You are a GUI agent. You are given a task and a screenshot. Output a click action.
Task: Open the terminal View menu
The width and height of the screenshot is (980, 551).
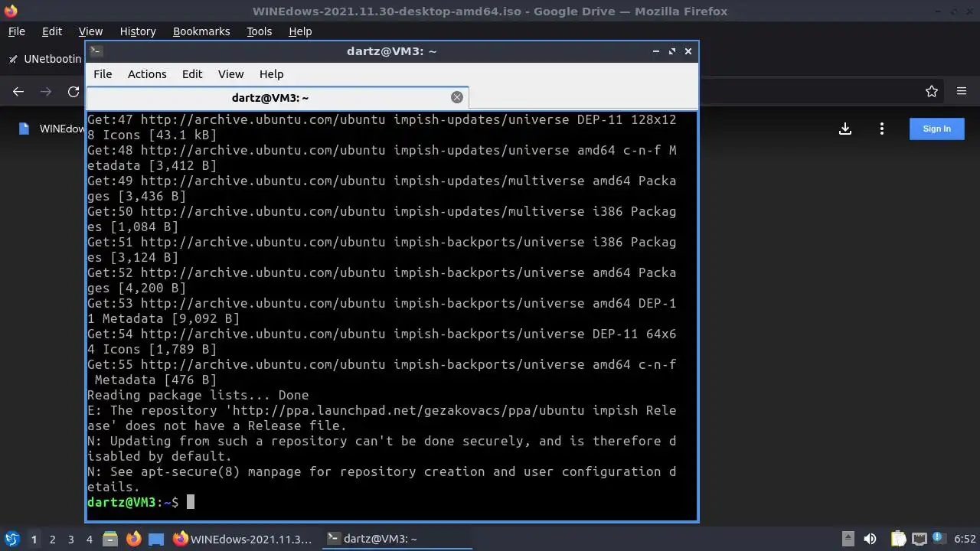coord(230,74)
